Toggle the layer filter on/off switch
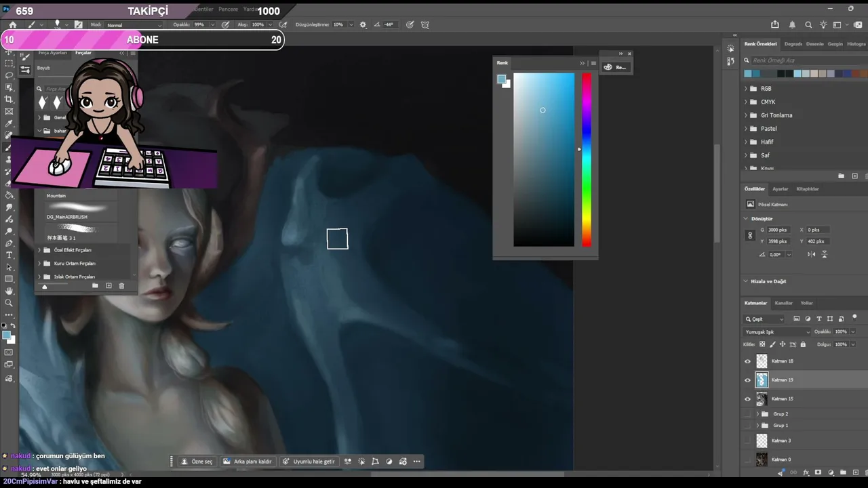The image size is (868, 488). pyautogui.click(x=854, y=317)
